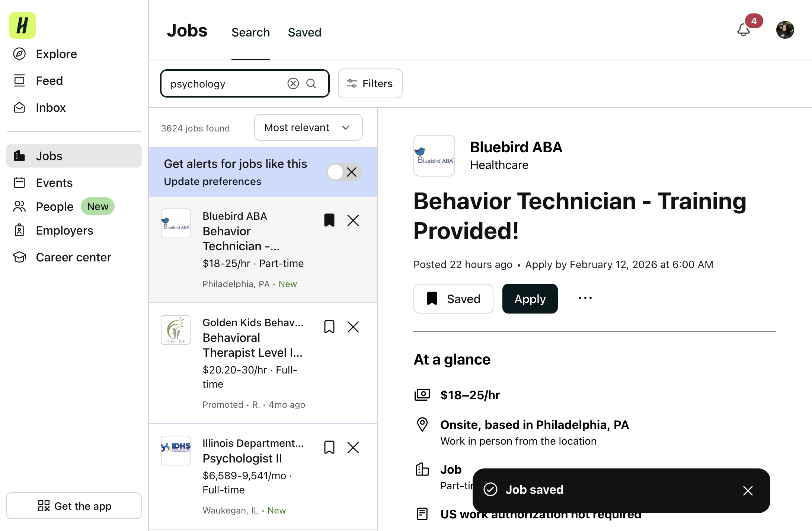812x531 pixels.
Task: Select the Bluebird ABA Behavior Technician listing
Action: [x=263, y=250]
